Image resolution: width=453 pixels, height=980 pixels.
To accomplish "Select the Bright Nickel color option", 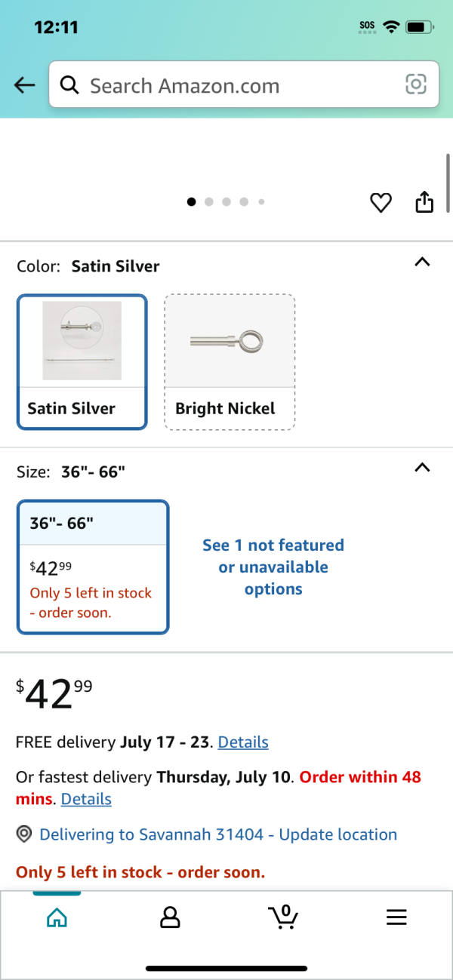I will pos(230,362).
